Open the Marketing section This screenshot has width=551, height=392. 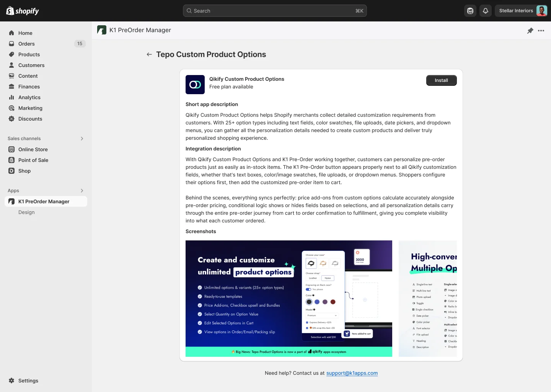tap(30, 108)
